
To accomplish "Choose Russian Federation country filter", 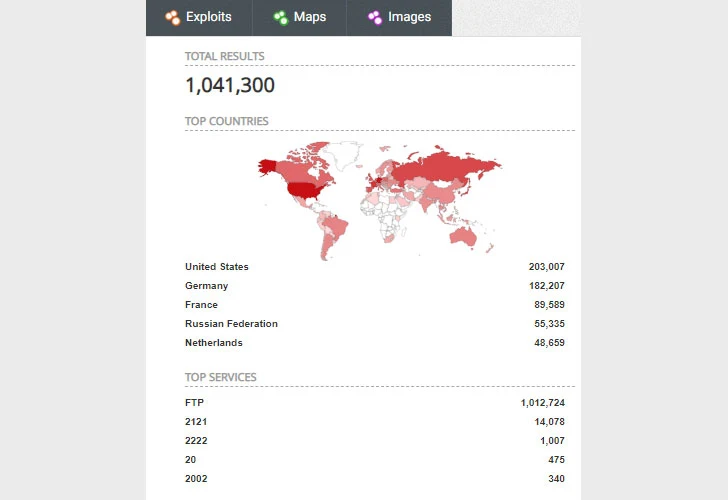I will pyautogui.click(x=231, y=324).
